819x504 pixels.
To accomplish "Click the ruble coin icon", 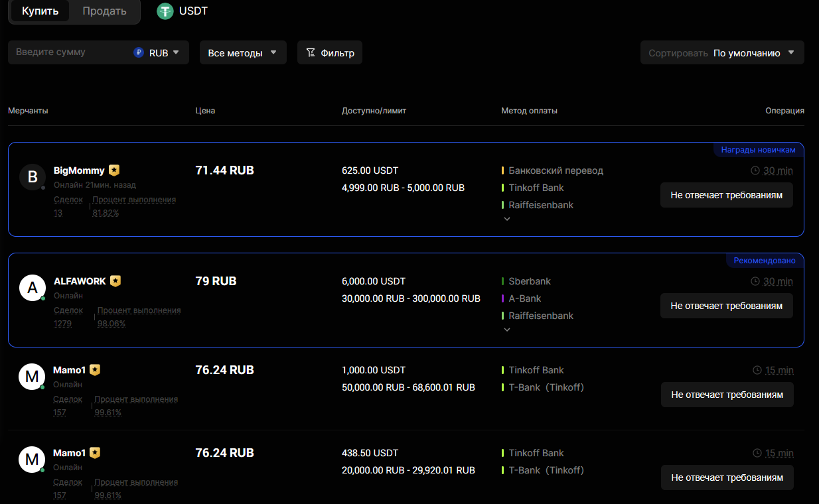I will click(x=139, y=52).
